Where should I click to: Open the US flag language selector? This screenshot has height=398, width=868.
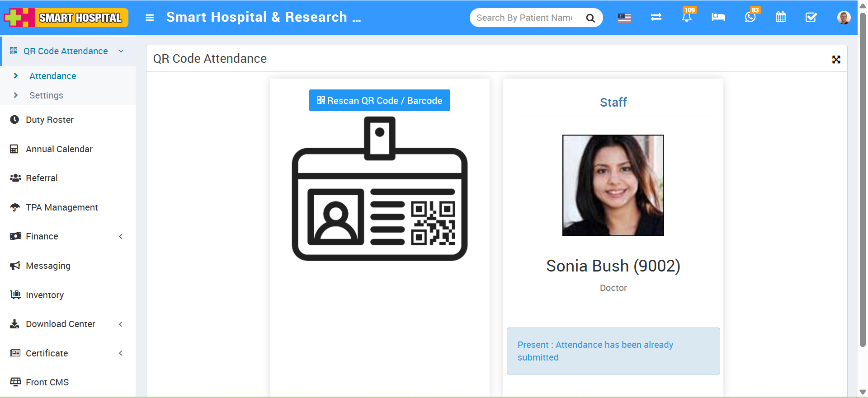tap(624, 18)
